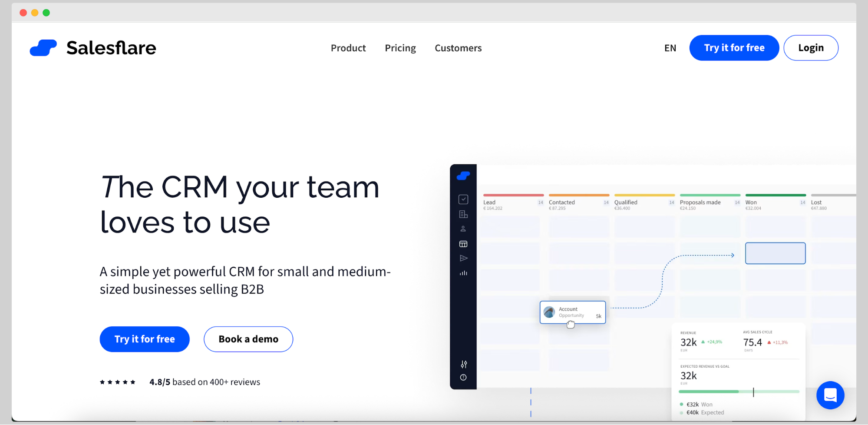Screen dimensions: 868x425
Task: Click the blue Salesflare logo icon in the header
Action: (43, 48)
